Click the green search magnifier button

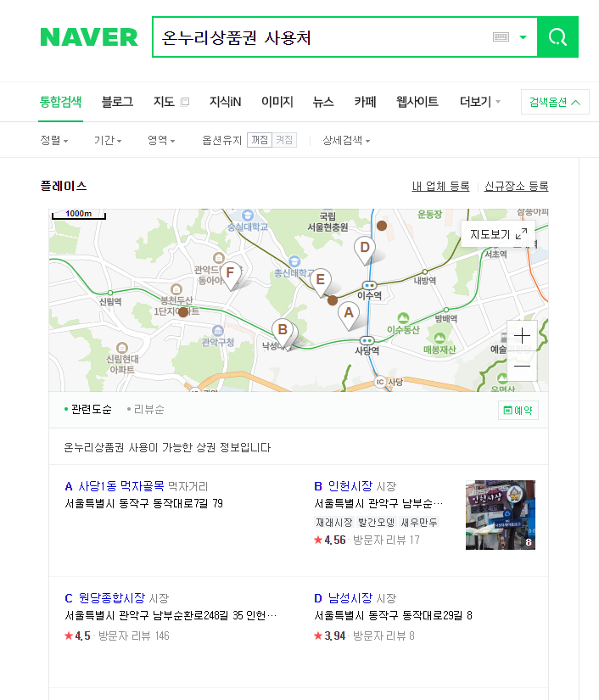click(x=557, y=37)
